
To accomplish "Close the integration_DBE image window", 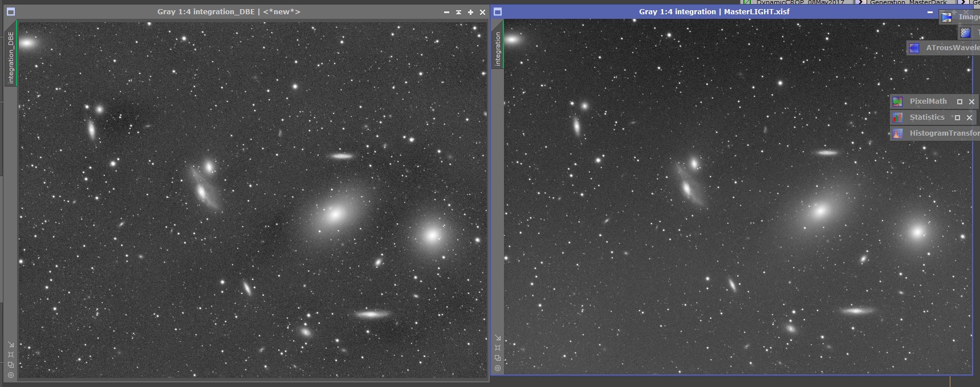I will [482, 12].
